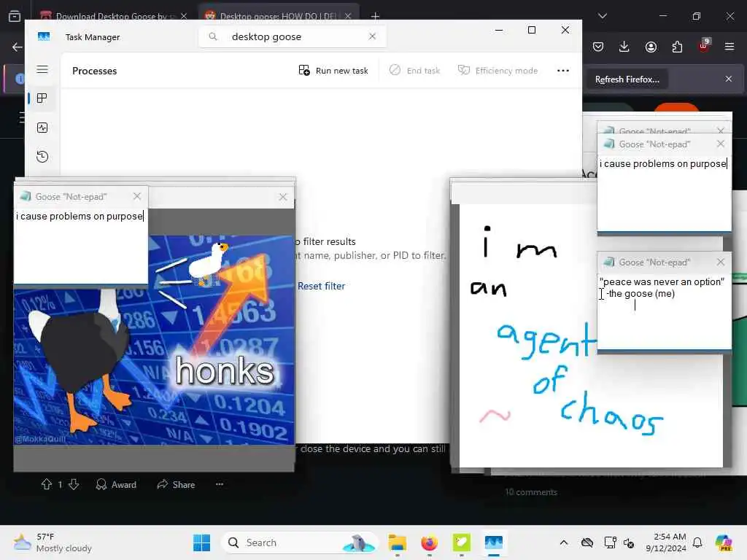Screen dimensions: 747x560
Task: Upvote the Reddit post
Action: (47, 484)
